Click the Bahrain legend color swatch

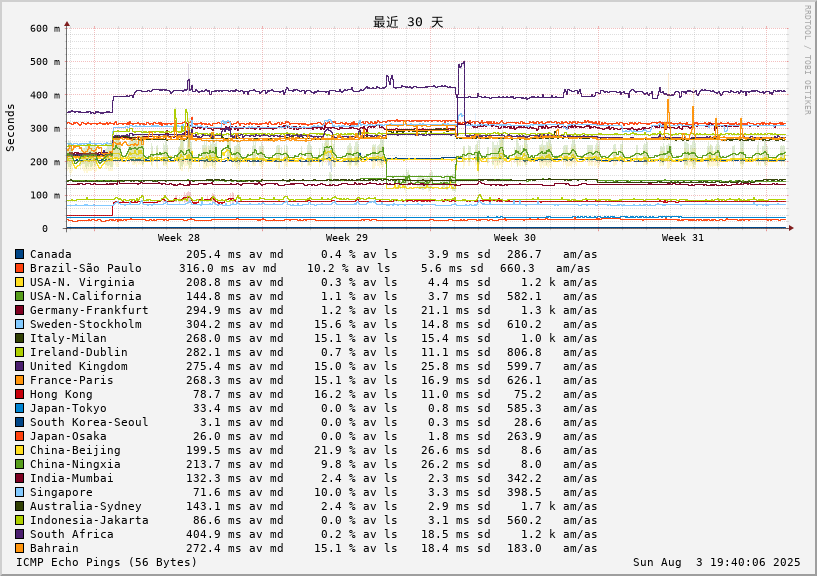point(19,548)
